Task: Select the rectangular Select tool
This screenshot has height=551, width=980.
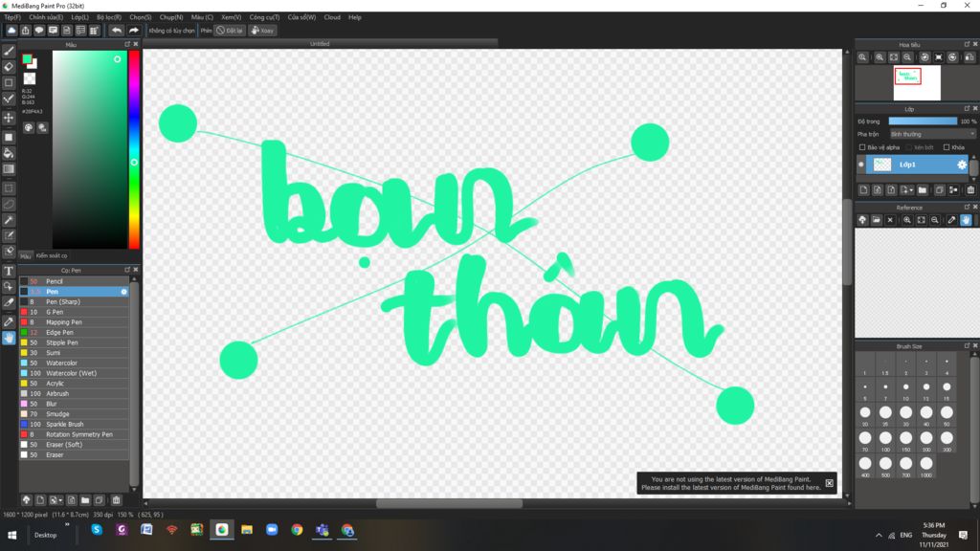Action: point(9,188)
